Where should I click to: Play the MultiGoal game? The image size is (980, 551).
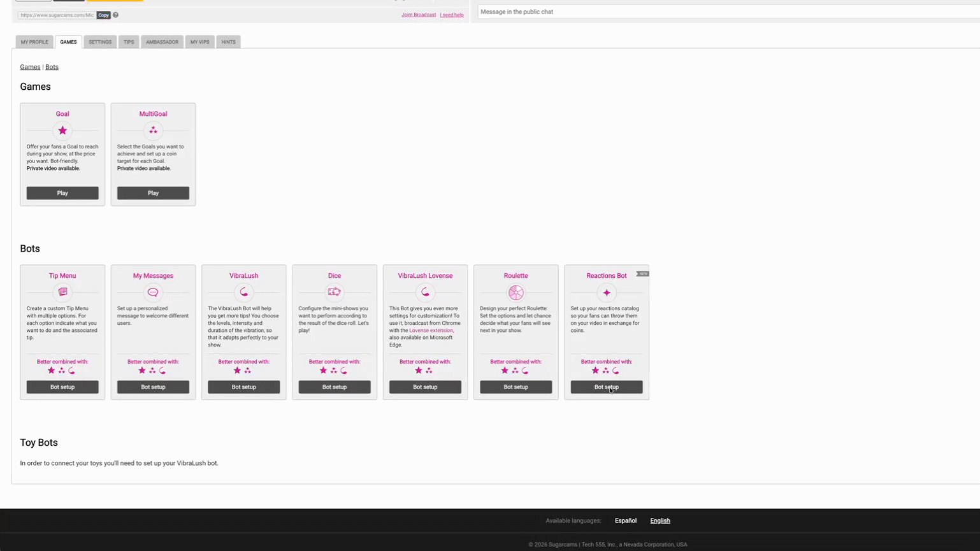(x=153, y=193)
